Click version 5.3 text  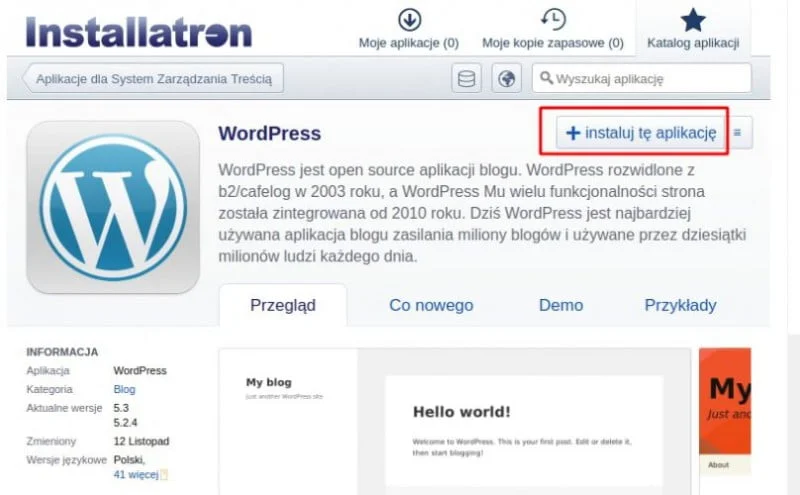(121, 408)
